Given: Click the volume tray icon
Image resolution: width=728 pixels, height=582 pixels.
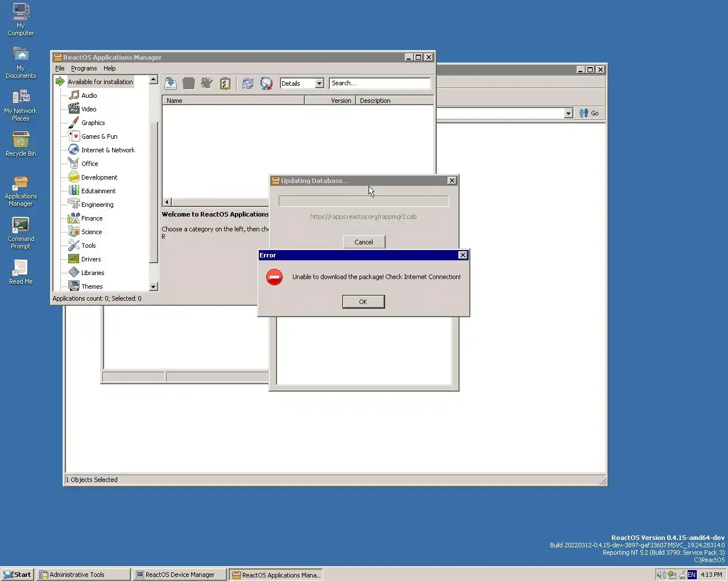Looking at the screenshot, I should click(x=661, y=575).
